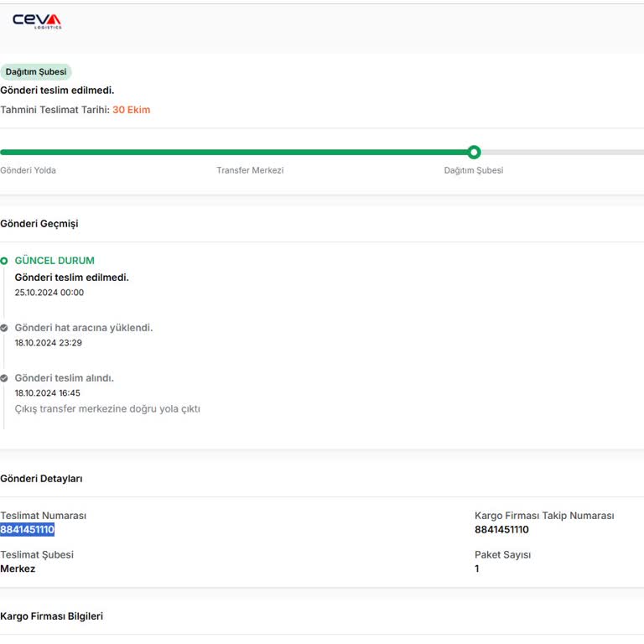Click the check icon beside Gönderi hat aracına yüklendi
Image resolution: width=644 pixels, height=644 pixels.
[x=4, y=328]
